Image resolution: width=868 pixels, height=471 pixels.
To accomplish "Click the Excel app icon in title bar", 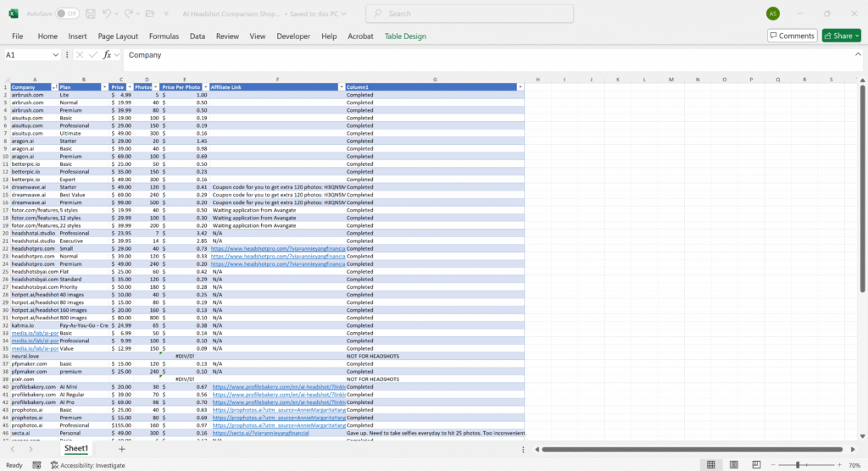I will [x=14, y=14].
